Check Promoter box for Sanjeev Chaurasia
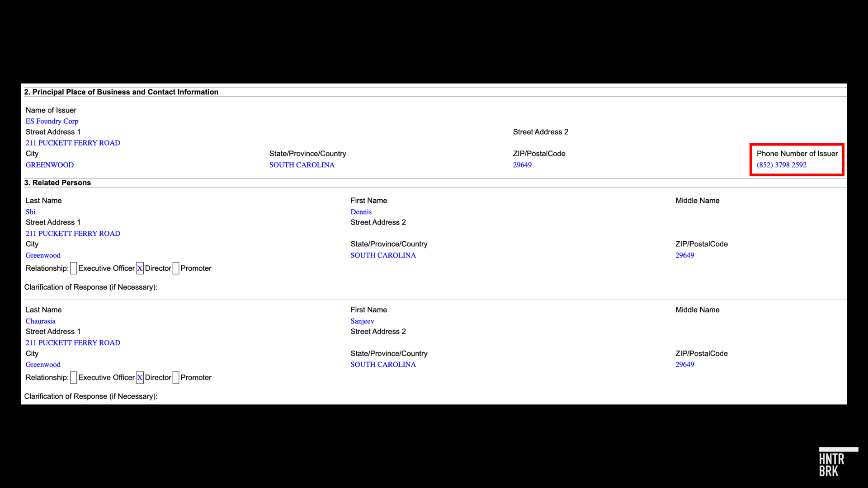Viewport: 868px width, 488px height. 176,378
